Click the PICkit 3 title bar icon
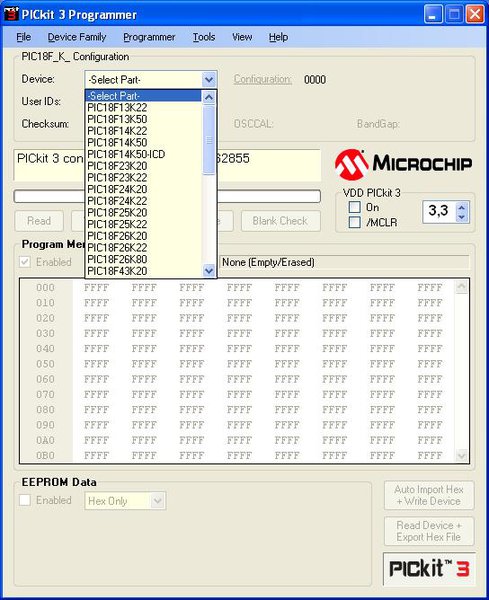489x600 pixels. [11, 14]
